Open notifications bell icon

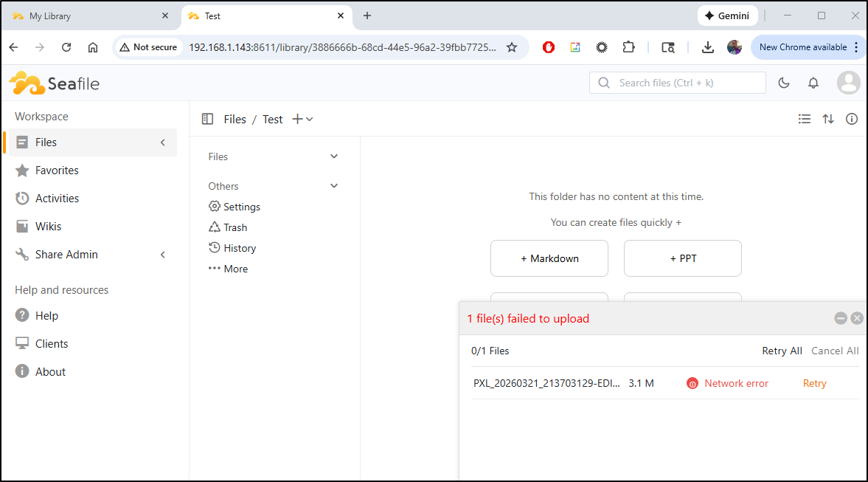(813, 83)
